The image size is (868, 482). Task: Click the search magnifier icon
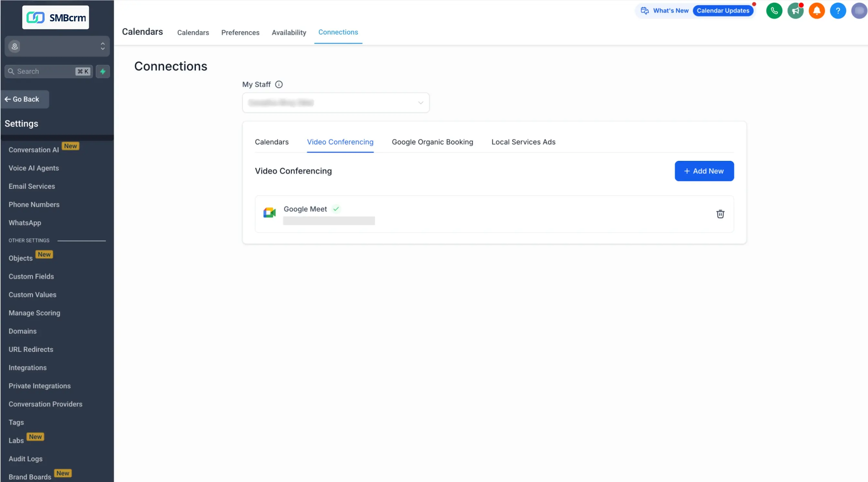point(11,71)
